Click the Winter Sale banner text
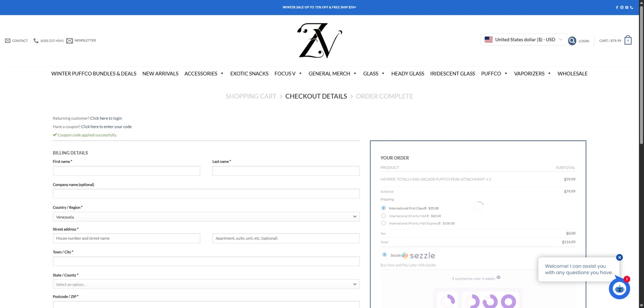The image size is (644, 308). click(x=319, y=7)
